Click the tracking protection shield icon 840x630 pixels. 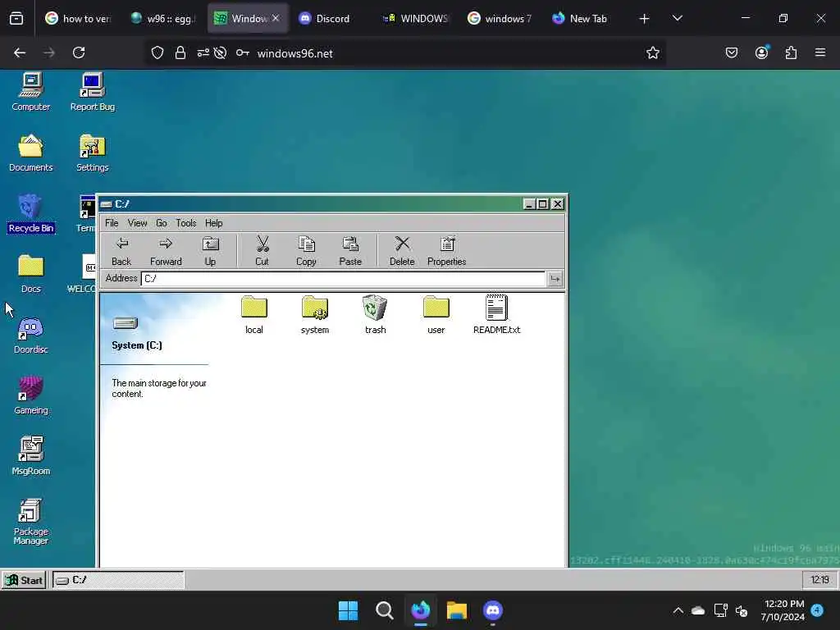pos(157,52)
